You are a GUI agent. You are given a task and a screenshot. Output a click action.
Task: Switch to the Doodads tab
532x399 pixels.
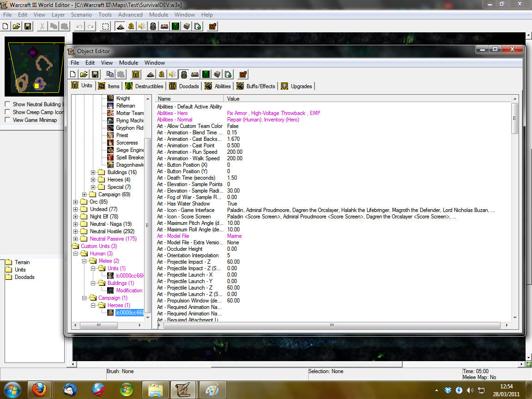(x=184, y=86)
